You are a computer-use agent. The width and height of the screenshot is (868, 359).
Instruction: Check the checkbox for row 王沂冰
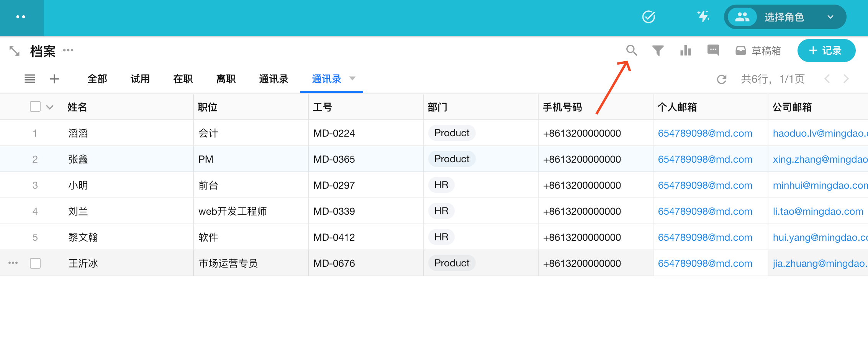pyautogui.click(x=35, y=263)
